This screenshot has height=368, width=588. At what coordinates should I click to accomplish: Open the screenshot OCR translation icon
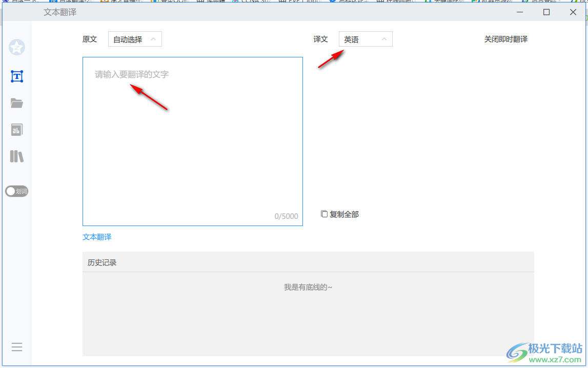(x=16, y=130)
